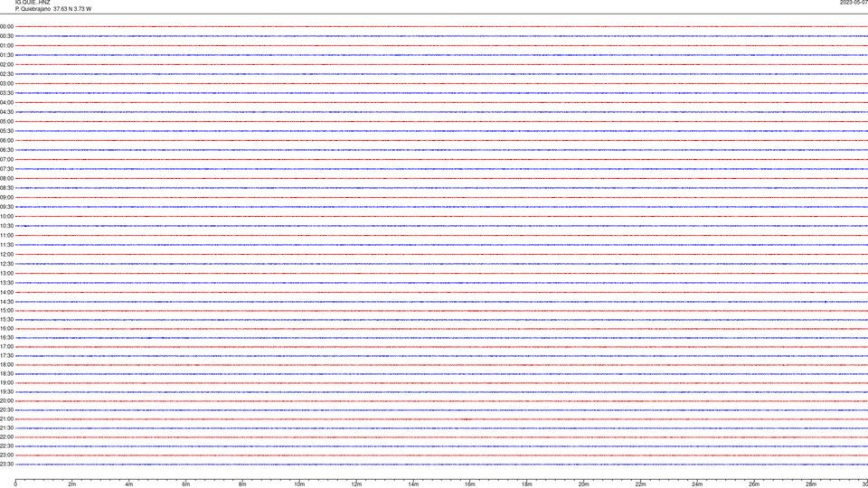The image size is (868, 488).
Task: Click the 16:30 time row label
Action: (6, 338)
